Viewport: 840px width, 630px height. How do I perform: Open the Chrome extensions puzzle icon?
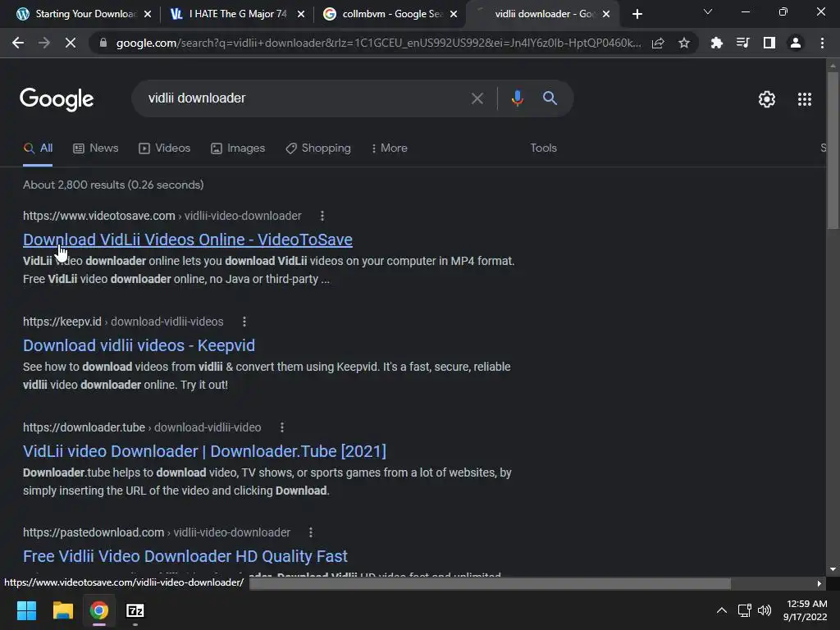tap(716, 43)
